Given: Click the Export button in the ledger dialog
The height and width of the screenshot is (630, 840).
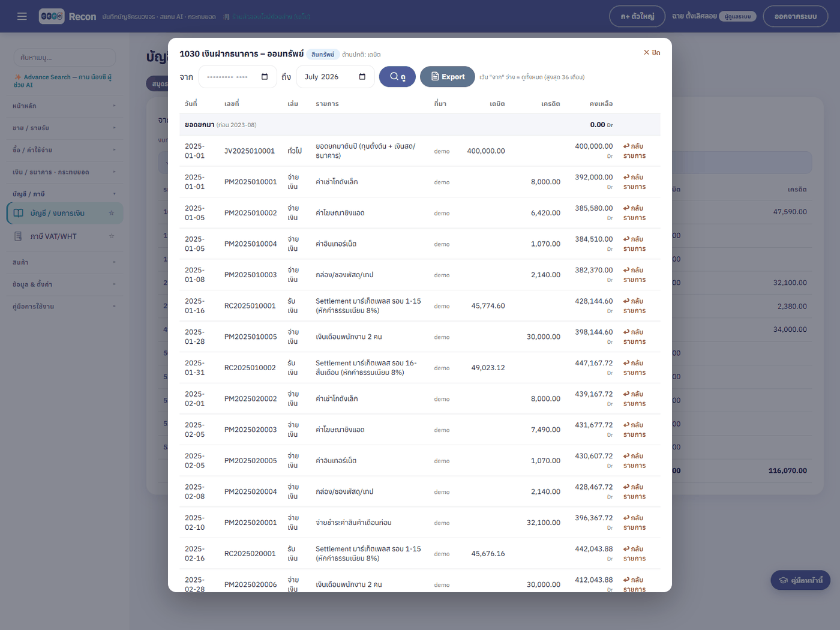Looking at the screenshot, I should tap(448, 77).
